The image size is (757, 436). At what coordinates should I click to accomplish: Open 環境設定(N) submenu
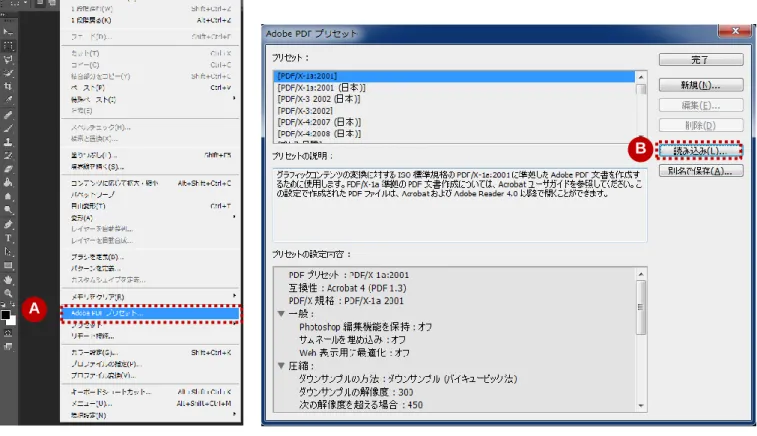point(150,415)
